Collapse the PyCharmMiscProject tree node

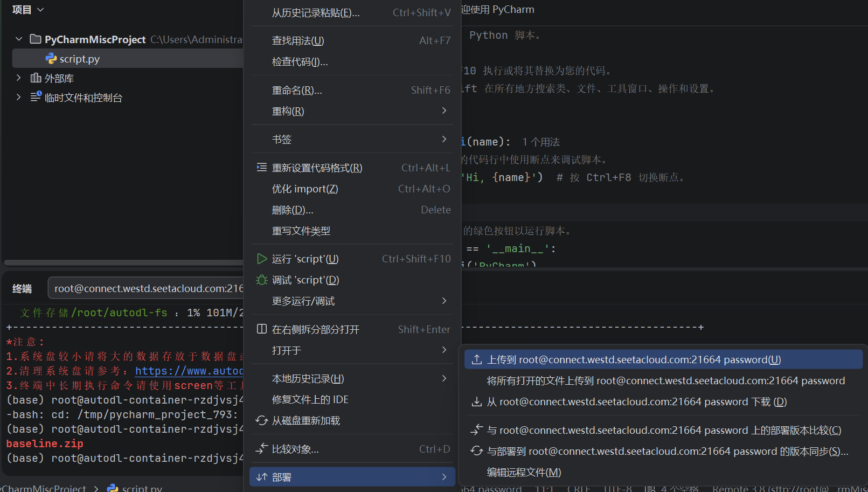point(19,39)
